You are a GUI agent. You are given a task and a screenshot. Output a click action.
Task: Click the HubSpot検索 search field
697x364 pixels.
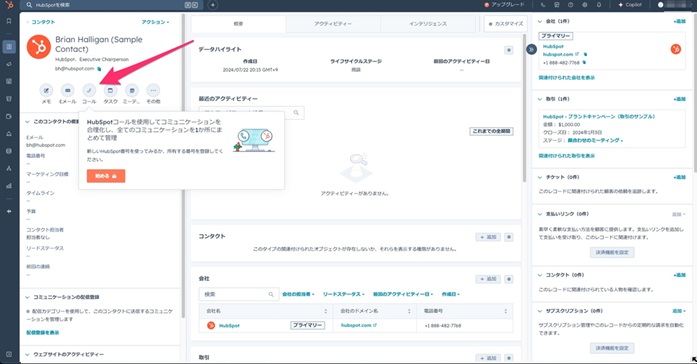point(111,5)
